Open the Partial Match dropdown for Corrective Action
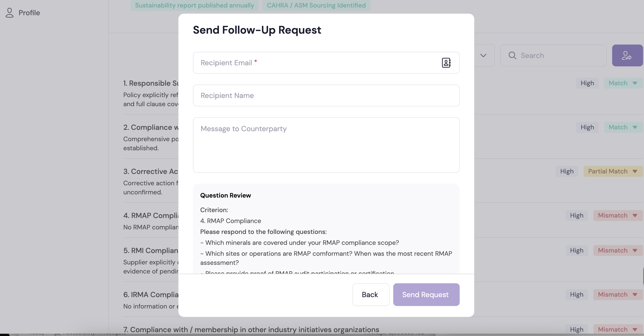Screen dimensions: 644x336 click(x=612, y=171)
